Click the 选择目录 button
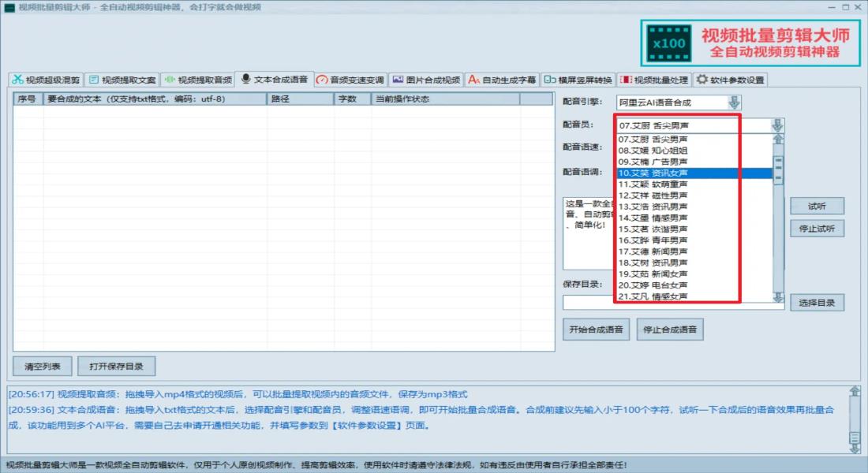 tap(817, 303)
